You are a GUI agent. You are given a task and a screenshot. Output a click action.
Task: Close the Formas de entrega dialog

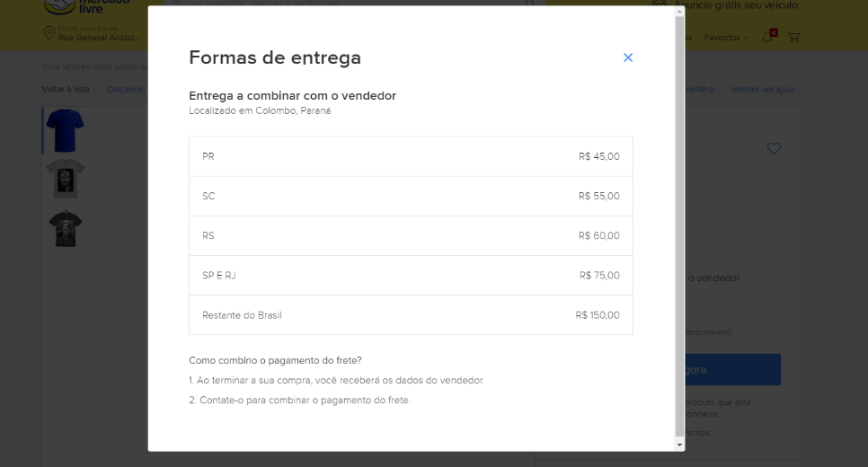coord(628,57)
